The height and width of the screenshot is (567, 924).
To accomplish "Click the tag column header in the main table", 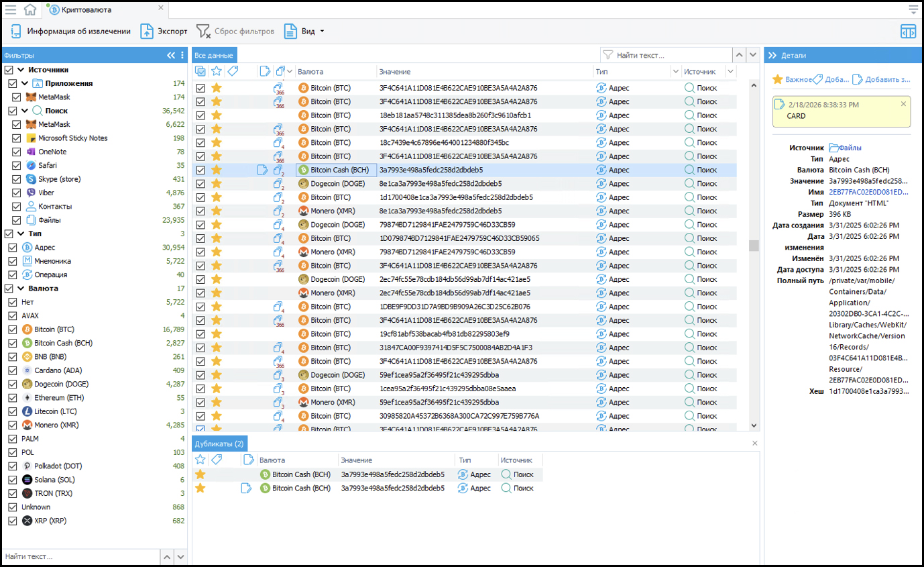I will (x=233, y=71).
